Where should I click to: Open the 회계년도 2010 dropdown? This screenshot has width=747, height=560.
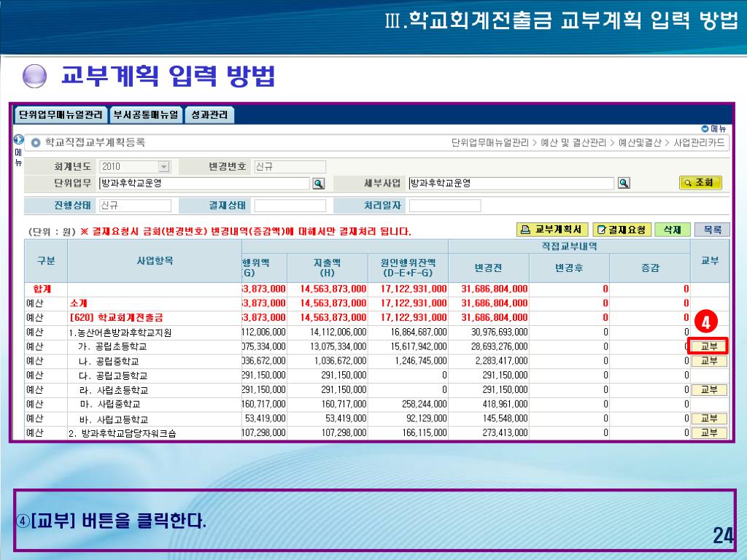coord(164,167)
